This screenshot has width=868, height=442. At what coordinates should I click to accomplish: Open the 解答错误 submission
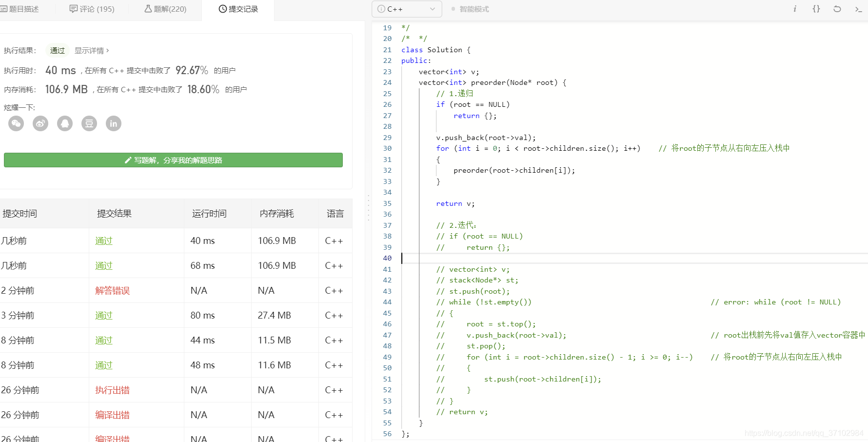point(112,290)
